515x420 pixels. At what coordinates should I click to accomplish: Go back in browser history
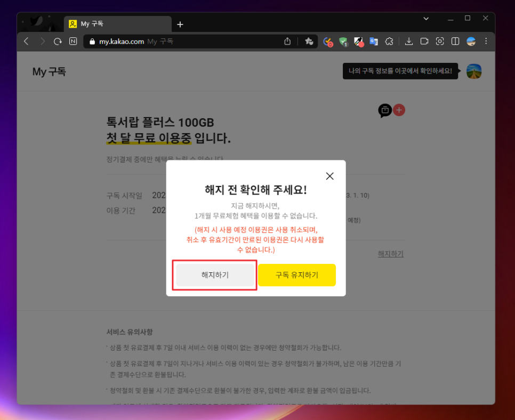click(27, 42)
